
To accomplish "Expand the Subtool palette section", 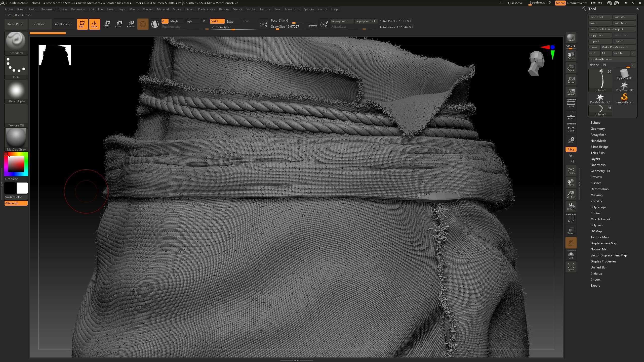I will 596,123.
